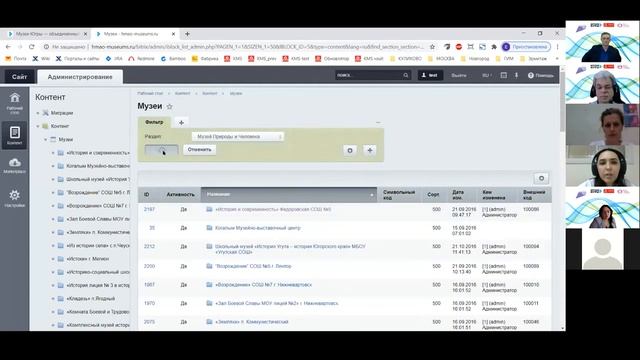Select the Контент sidebar icon
This screenshot has width=640, height=360.
[x=15, y=135]
